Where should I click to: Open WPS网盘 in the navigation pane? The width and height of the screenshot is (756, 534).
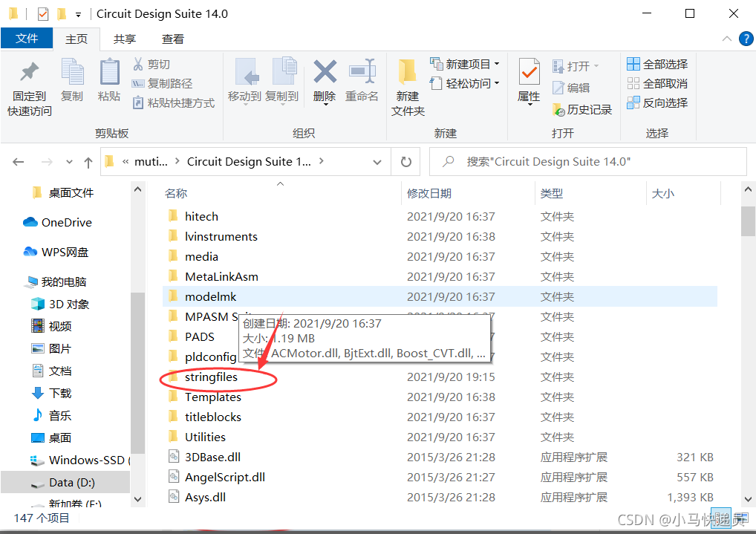click(56, 253)
